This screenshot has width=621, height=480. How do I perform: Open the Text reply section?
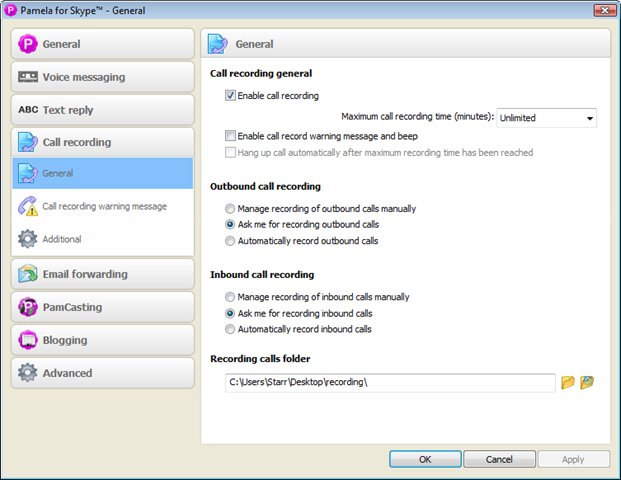tap(103, 110)
